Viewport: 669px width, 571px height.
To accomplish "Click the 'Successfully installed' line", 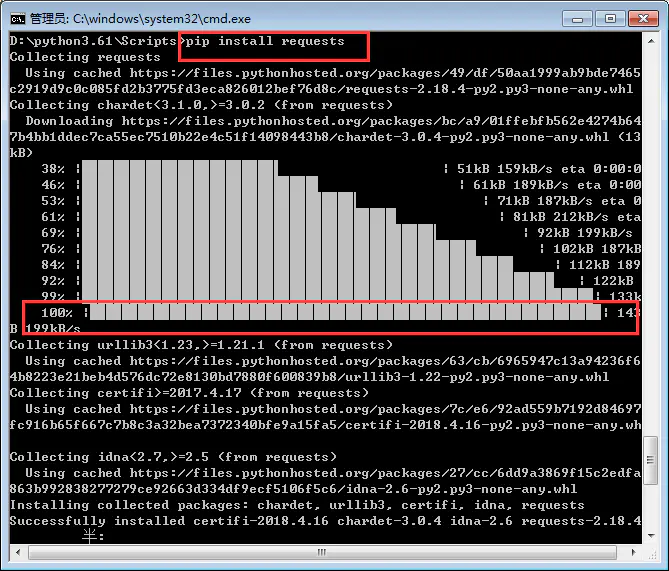I will (x=326, y=521).
